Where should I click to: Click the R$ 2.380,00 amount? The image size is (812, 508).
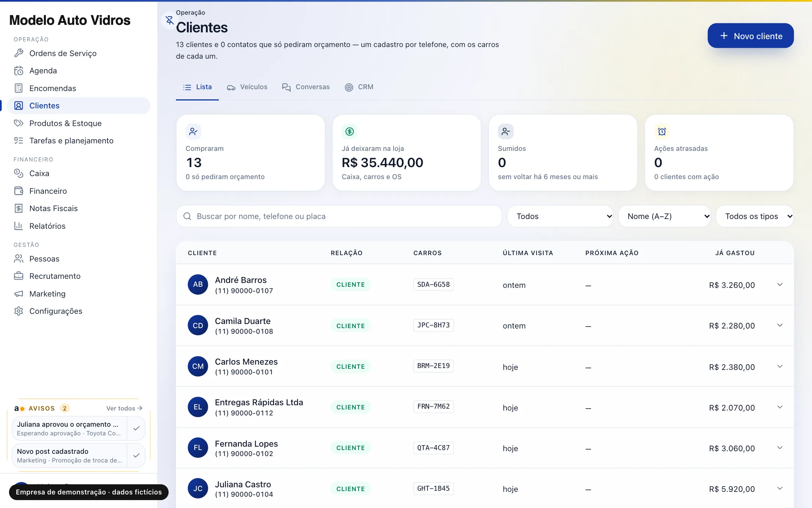pyautogui.click(x=732, y=367)
